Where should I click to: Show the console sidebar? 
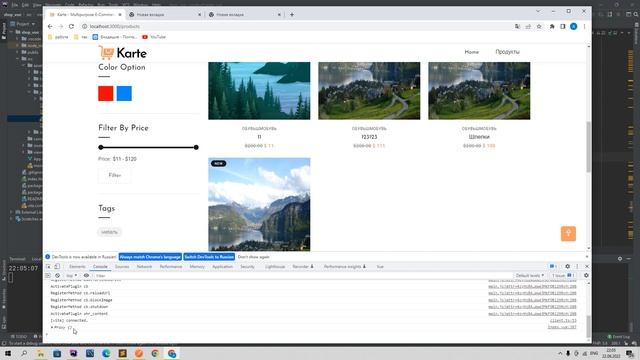tap(48, 276)
